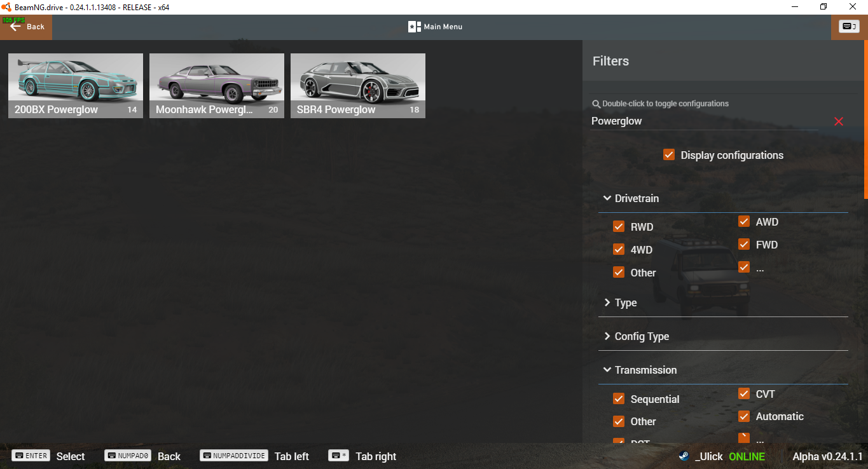Click the _Ulick username text
This screenshot has height=469, width=868.
pyautogui.click(x=709, y=456)
